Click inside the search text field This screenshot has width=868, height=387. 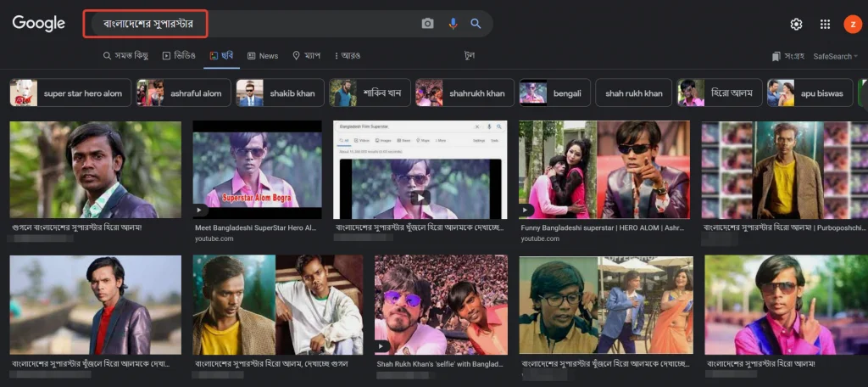pos(254,24)
